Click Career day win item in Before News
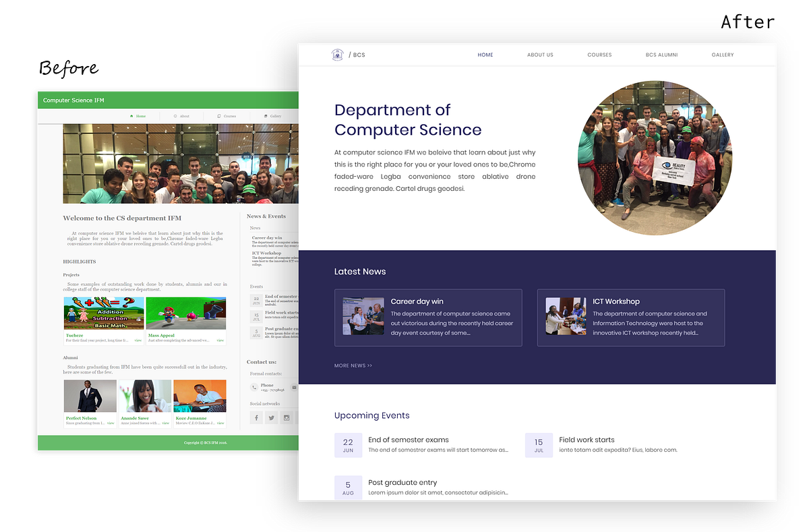Screen dimensions: 809x532 coord(274,242)
